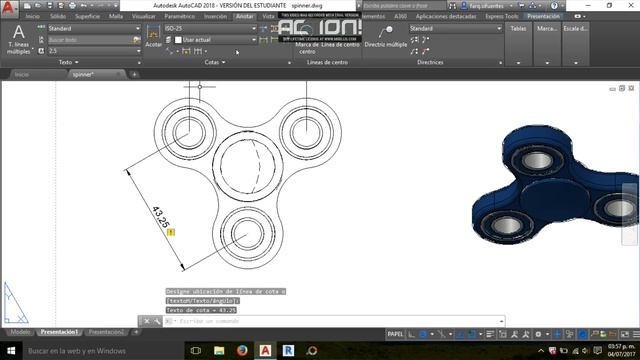Click the find text search icon

(x=137, y=40)
